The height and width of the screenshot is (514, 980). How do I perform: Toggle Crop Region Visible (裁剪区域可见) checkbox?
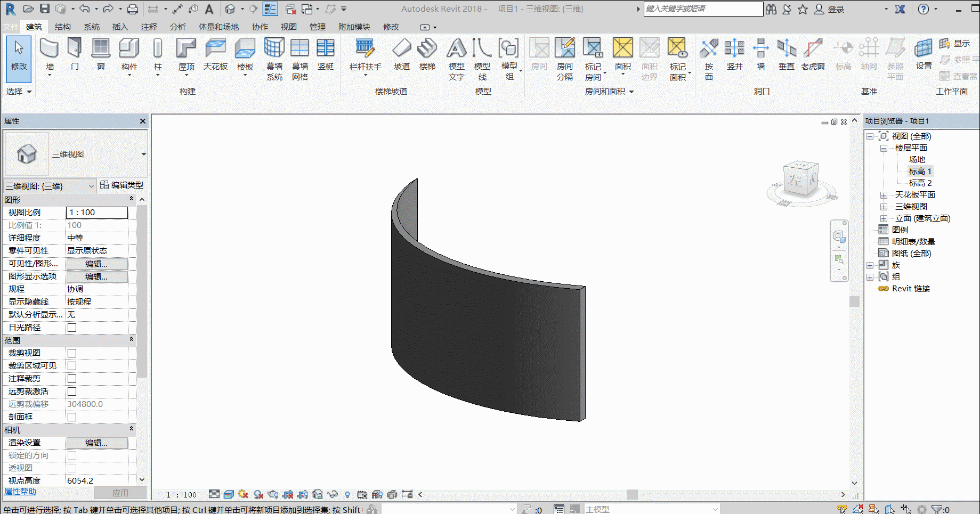pos(72,366)
